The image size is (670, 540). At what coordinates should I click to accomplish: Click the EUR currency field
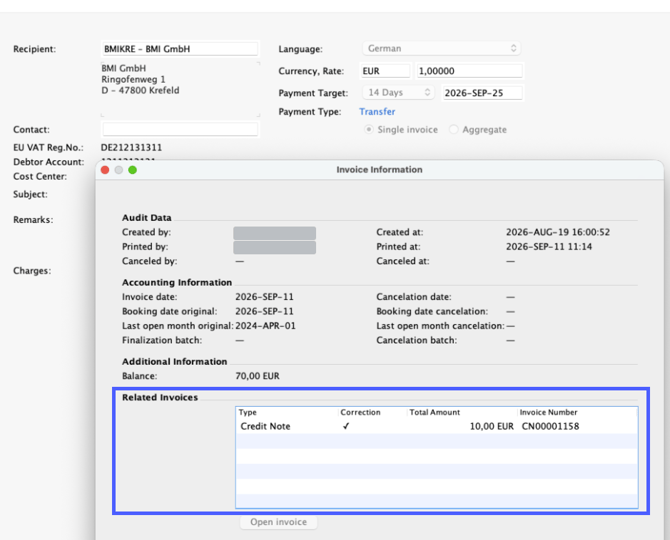pyautogui.click(x=385, y=71)
